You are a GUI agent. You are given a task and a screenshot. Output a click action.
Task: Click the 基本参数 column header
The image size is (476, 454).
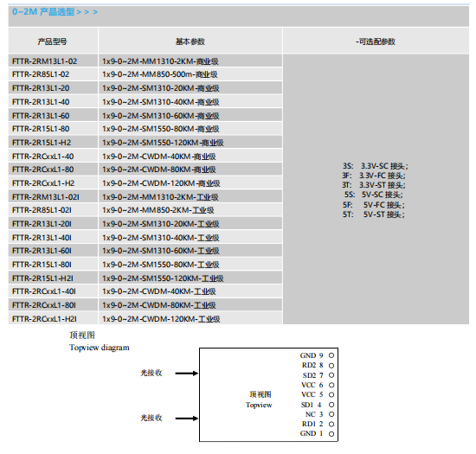tap(190, 42)
